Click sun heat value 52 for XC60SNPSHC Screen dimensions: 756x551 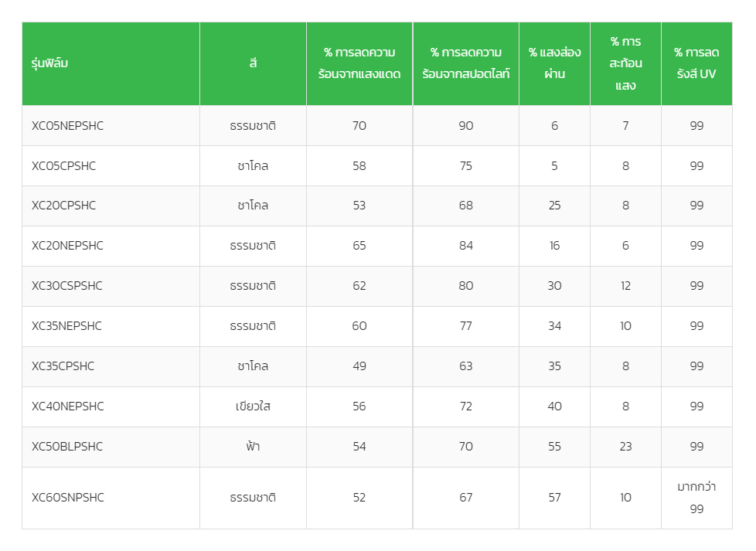[x=359, y=498]
